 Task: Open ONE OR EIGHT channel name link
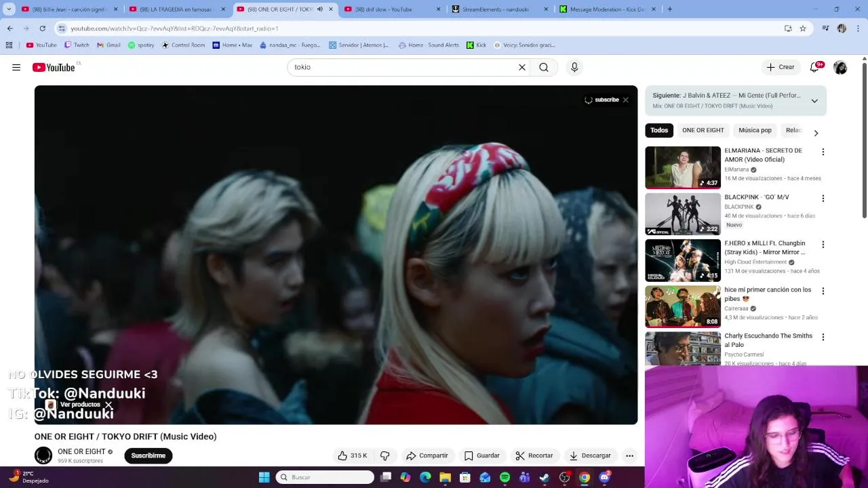tap(81, 451)
